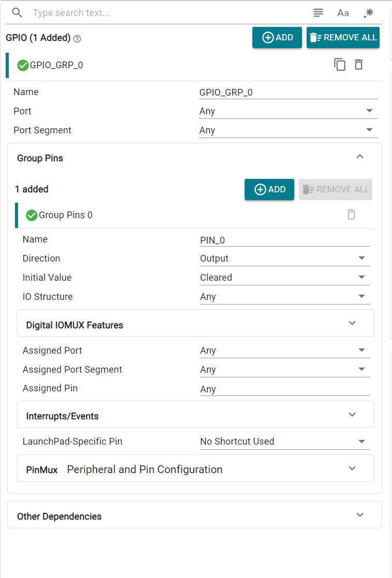This screenshot has width=392, height=578.
Task: Click the text lines view icon
Action: [318, 13]
